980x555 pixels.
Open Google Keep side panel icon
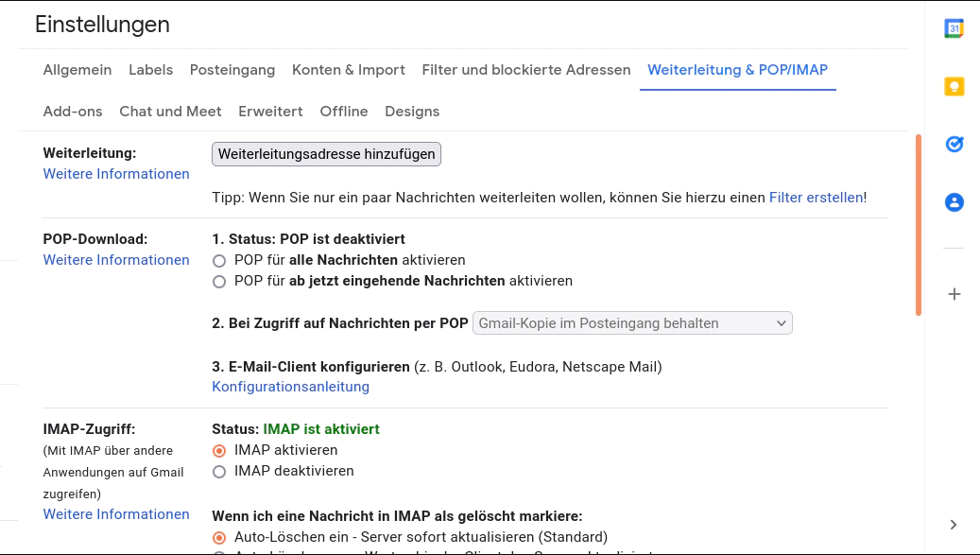tap(954, 87)
